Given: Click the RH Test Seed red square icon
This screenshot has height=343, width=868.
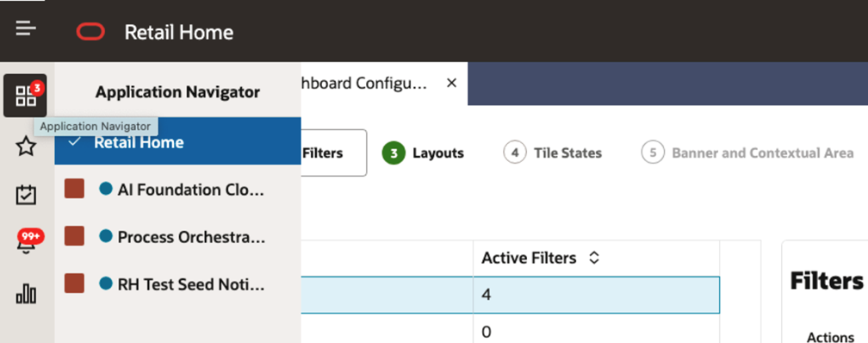Looking at the screenshot, I should click(74, 284).
